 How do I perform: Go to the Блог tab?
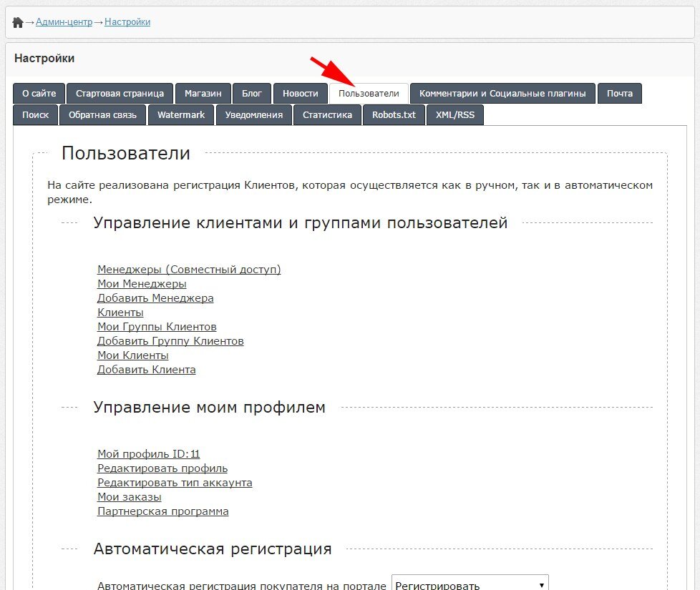pos(252,94)
